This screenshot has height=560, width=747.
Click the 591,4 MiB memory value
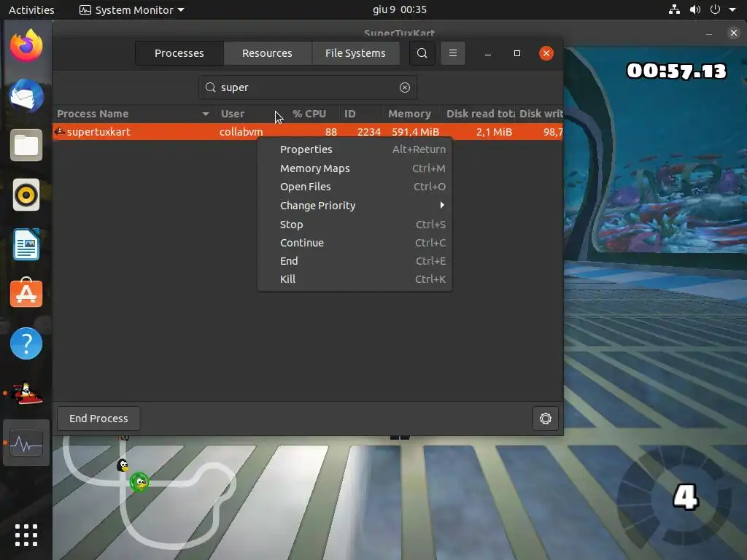pos(415,132)
